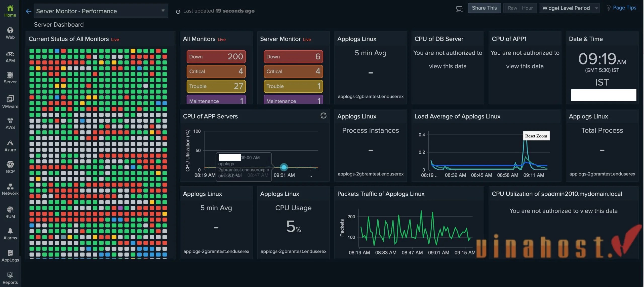The height and width of the screenshot is (287, 644).
Task: Switch data view to Hour
Action: coord(527,8)
